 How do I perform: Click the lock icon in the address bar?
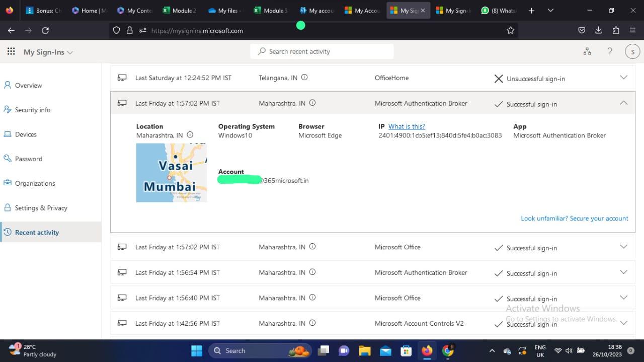(130, 30)
